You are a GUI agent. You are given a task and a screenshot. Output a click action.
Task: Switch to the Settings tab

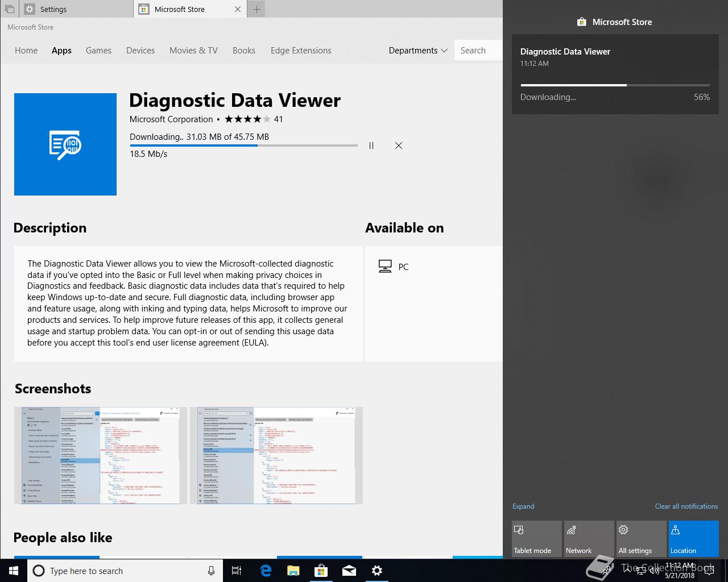pos(76,9)
